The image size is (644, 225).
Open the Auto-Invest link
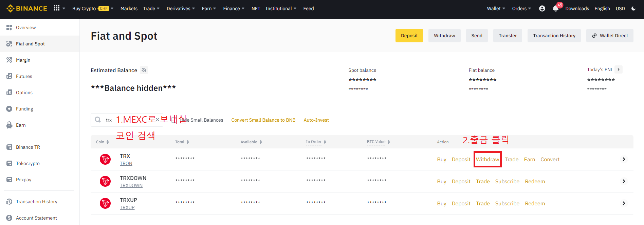coord(316,120)
